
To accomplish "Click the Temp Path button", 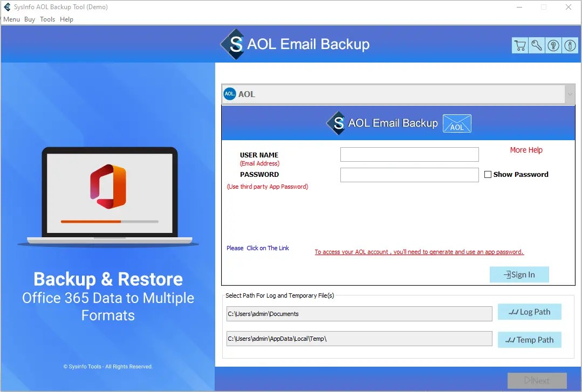I will pos(529,339).
